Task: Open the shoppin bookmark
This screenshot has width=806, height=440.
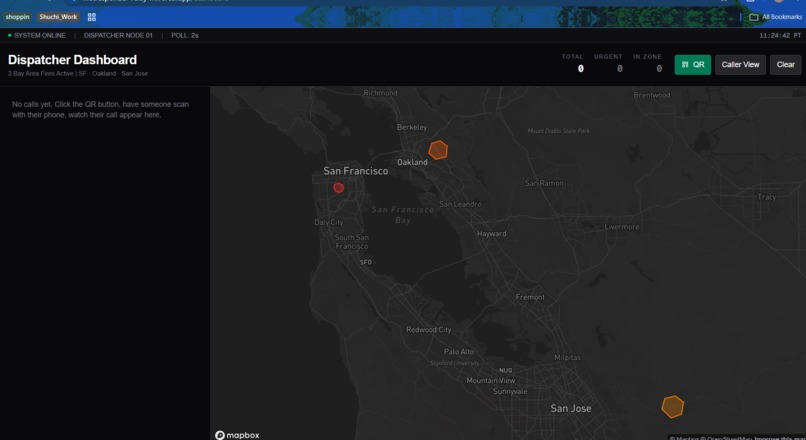Action: pyautogui.click(x=17, y=17)
